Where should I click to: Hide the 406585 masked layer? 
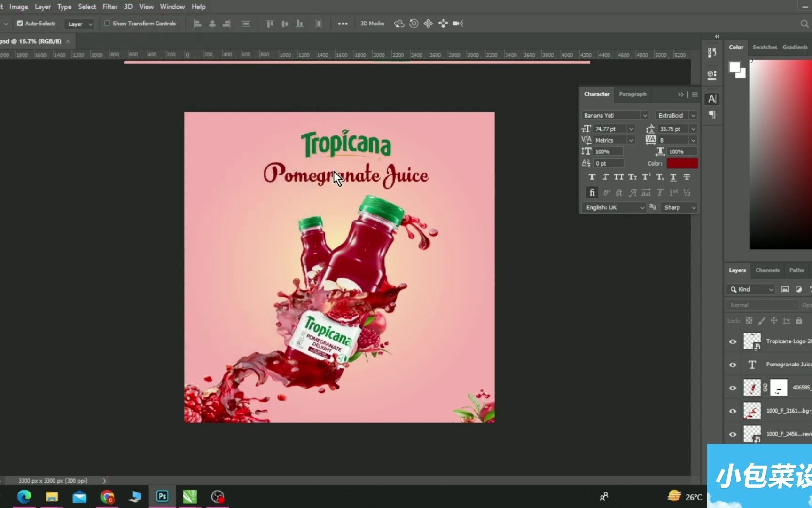coord(733,388)
